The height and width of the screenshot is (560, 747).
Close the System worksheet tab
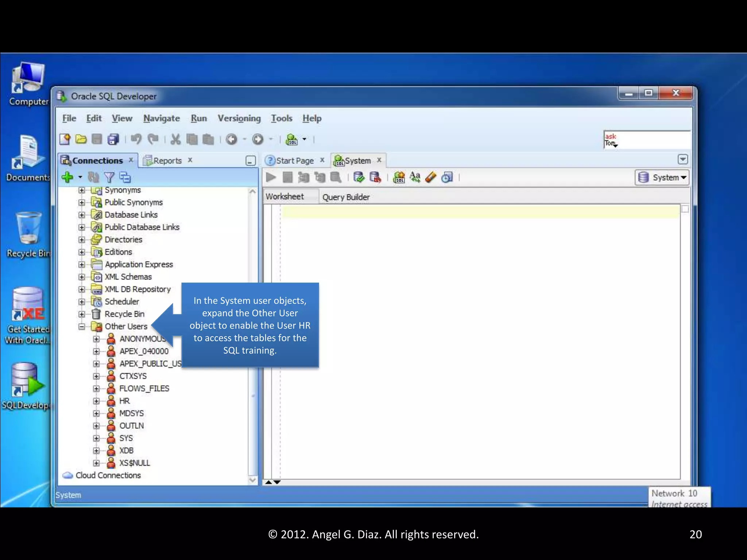[379, 160]
